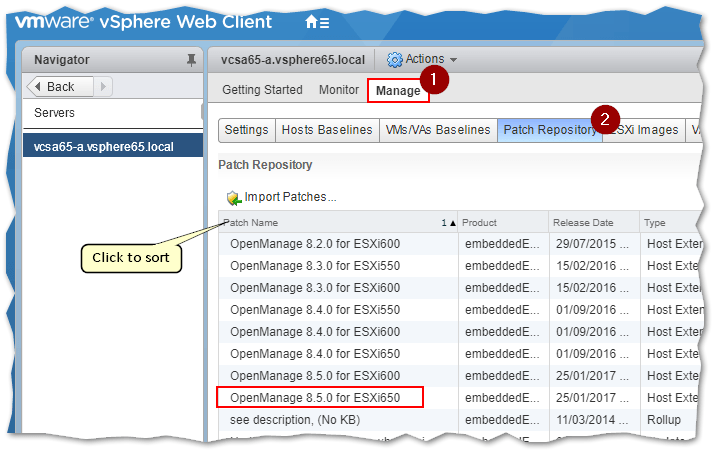Click the Back arrow button
Viewport: 715px width, 452px height.
pos(60,87)
